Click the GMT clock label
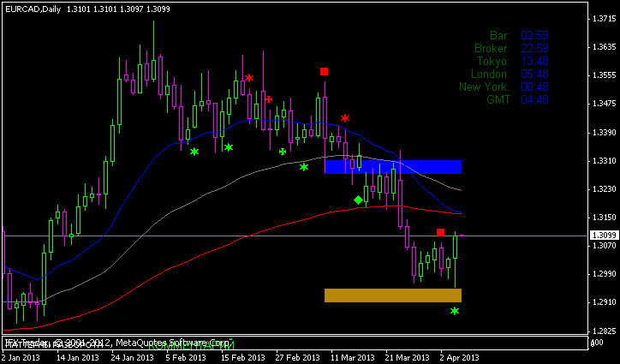 497,99
